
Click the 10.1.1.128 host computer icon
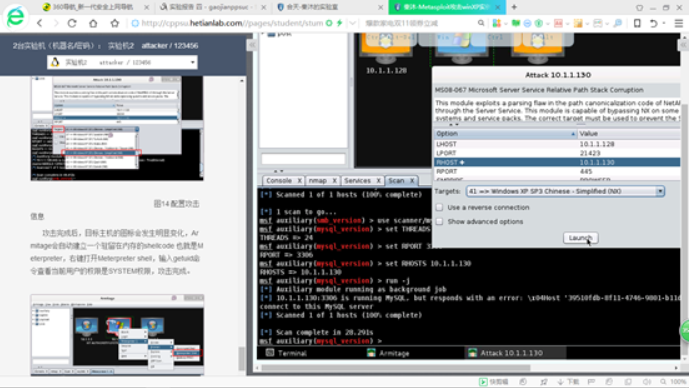click(x=386, y=49)
